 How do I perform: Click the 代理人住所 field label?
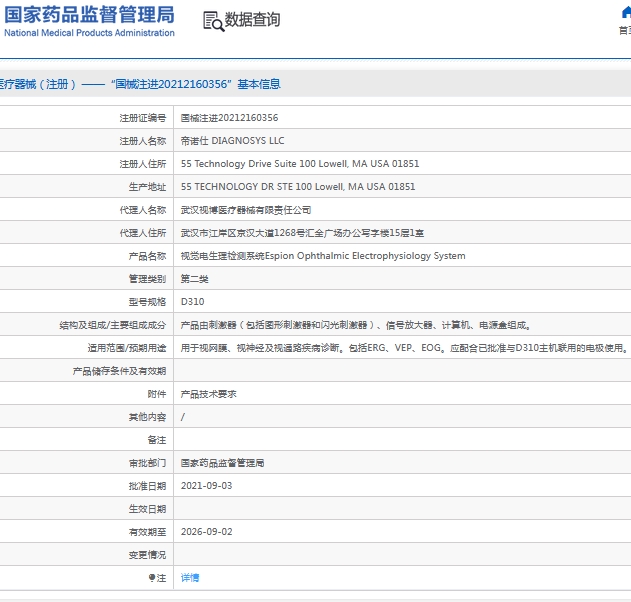click(x=142, y=233)
